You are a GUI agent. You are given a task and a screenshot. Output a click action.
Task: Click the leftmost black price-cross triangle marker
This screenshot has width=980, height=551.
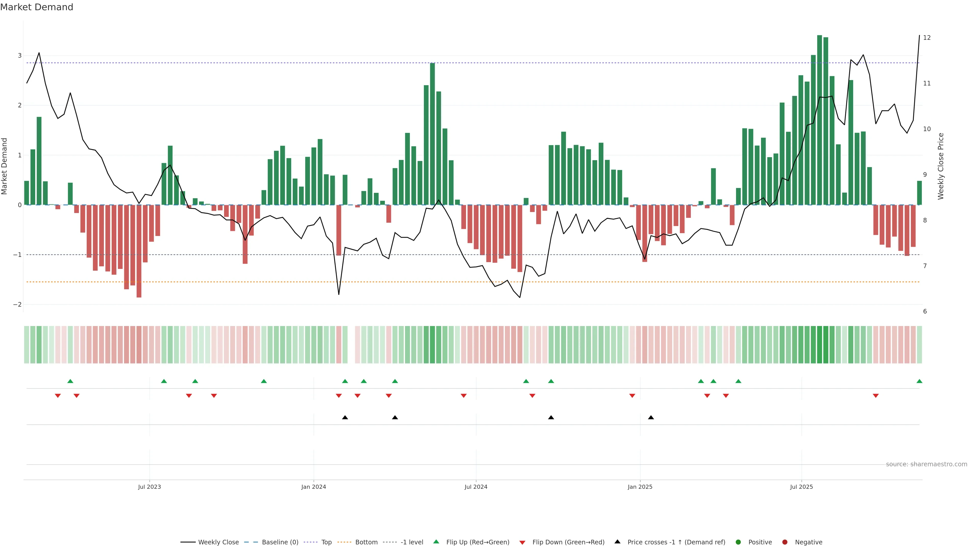pyautogui.click(x=345, y=418)
